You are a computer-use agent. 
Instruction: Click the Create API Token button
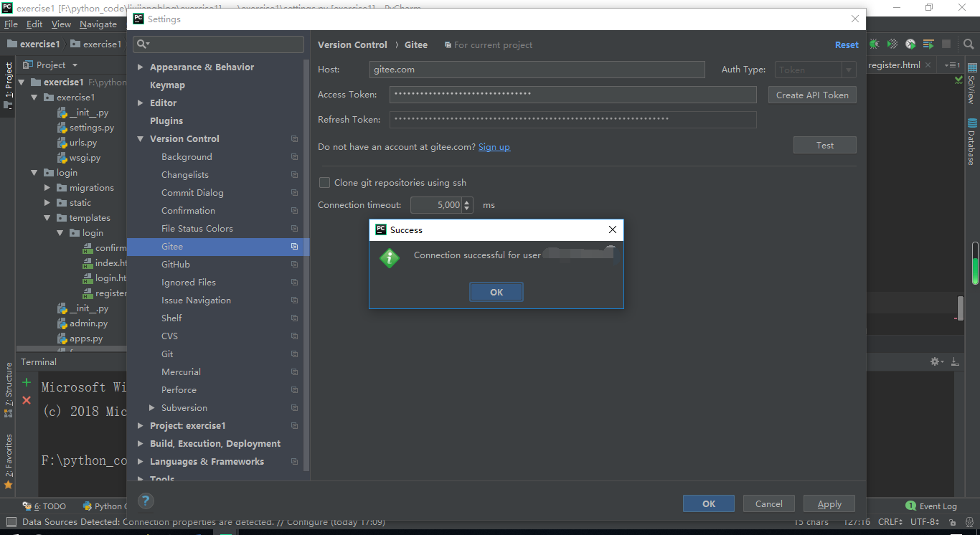pos(812,95)
